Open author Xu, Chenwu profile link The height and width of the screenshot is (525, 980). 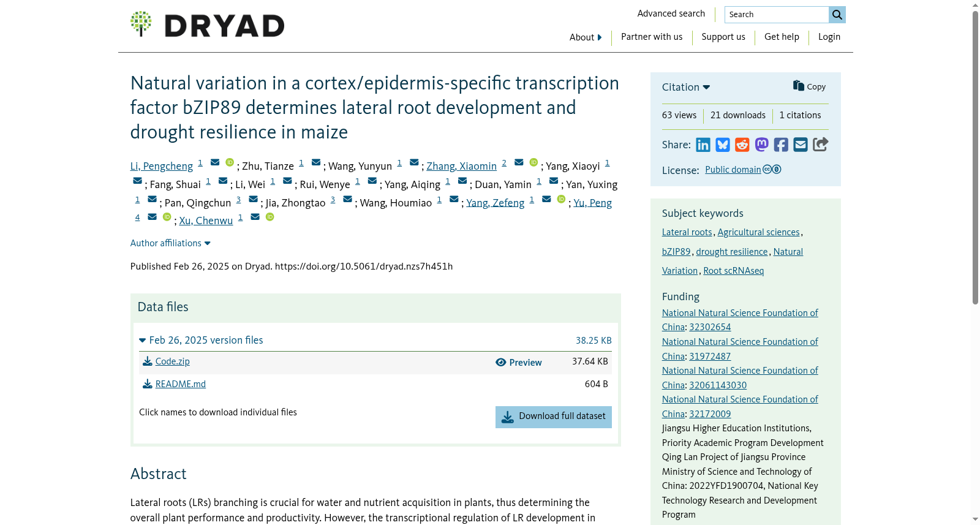[206, 221]
